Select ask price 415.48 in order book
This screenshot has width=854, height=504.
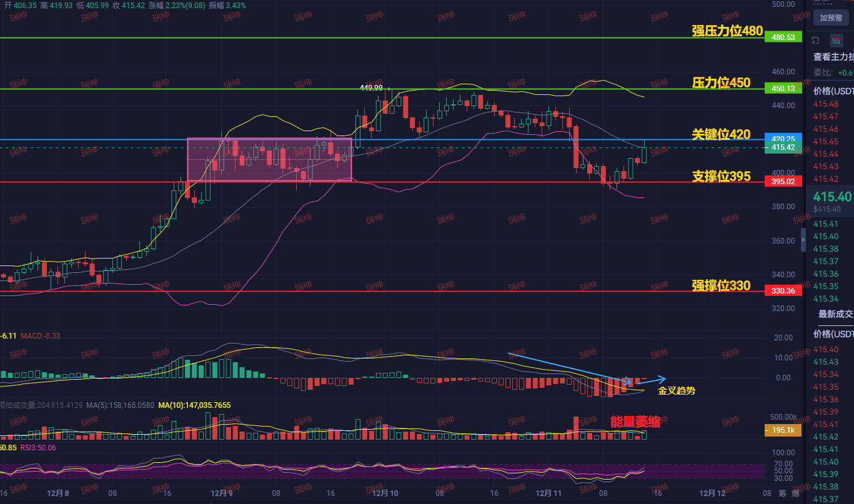[x=826, y=104]
